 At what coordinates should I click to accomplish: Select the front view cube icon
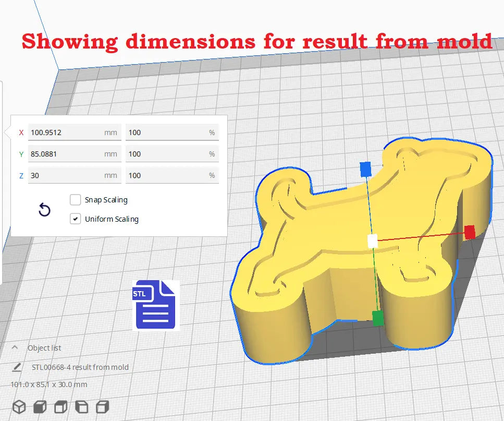point(40,407)
